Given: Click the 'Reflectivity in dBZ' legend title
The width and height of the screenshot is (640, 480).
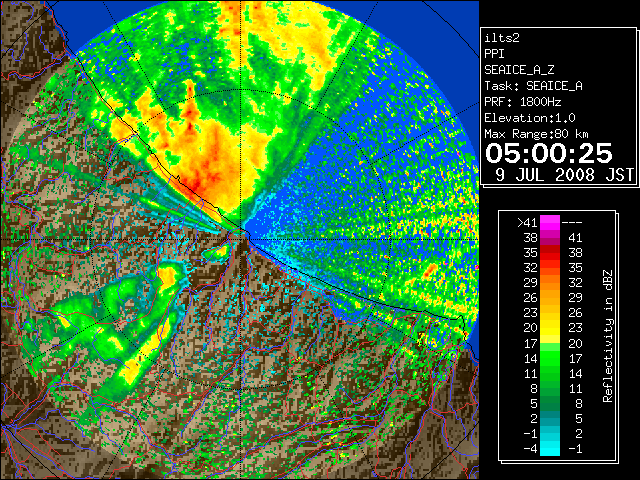Looking at the screenshot, I should tap(608, 336).
